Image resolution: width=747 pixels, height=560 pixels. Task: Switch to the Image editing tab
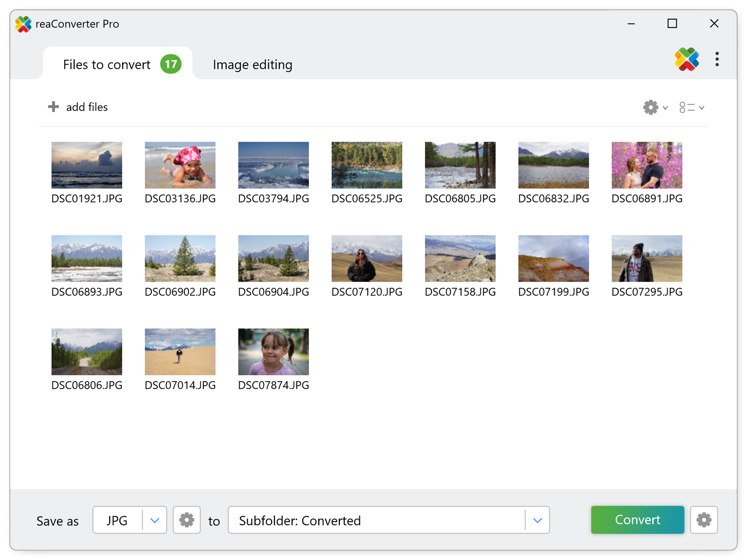[x=253, y=65]
